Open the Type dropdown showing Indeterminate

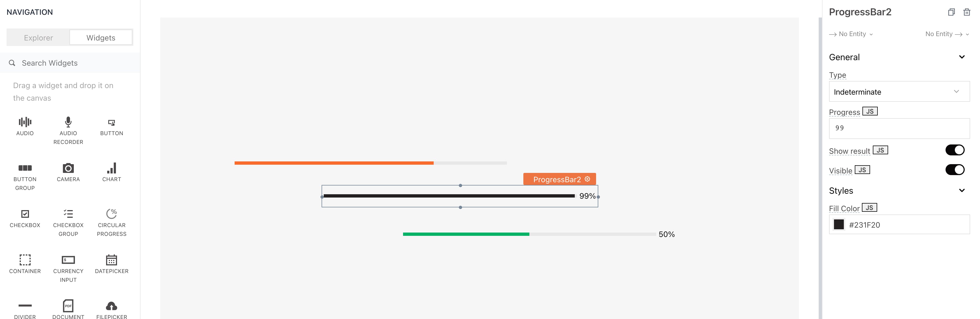(x=899, y=92)
